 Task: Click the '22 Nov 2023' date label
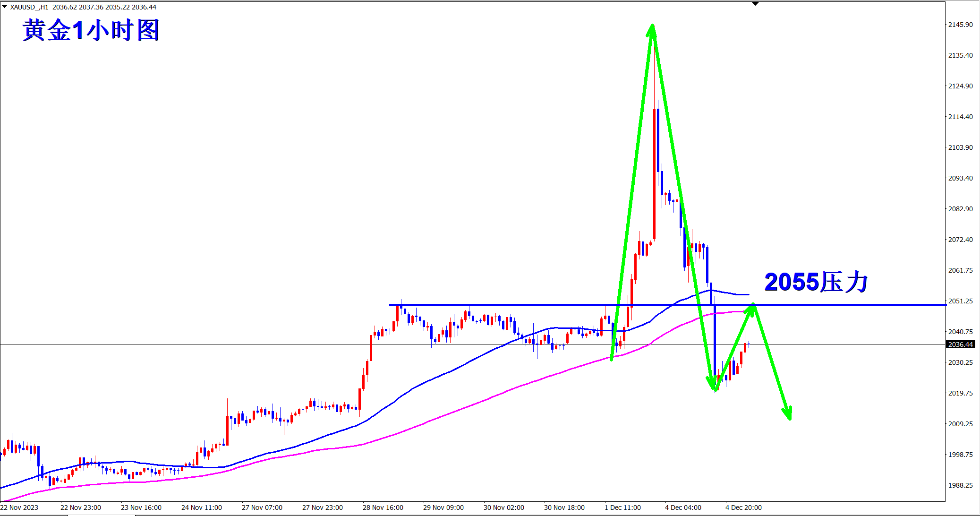click(19, 507)
